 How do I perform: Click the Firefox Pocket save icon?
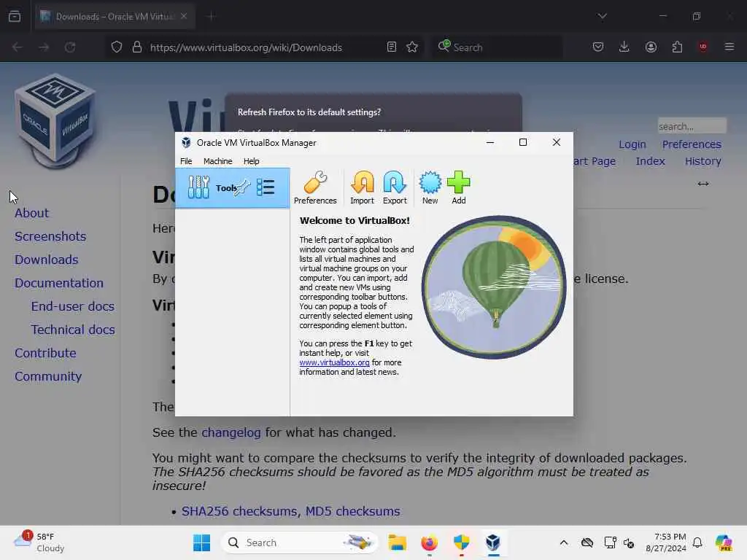(598, 47)
